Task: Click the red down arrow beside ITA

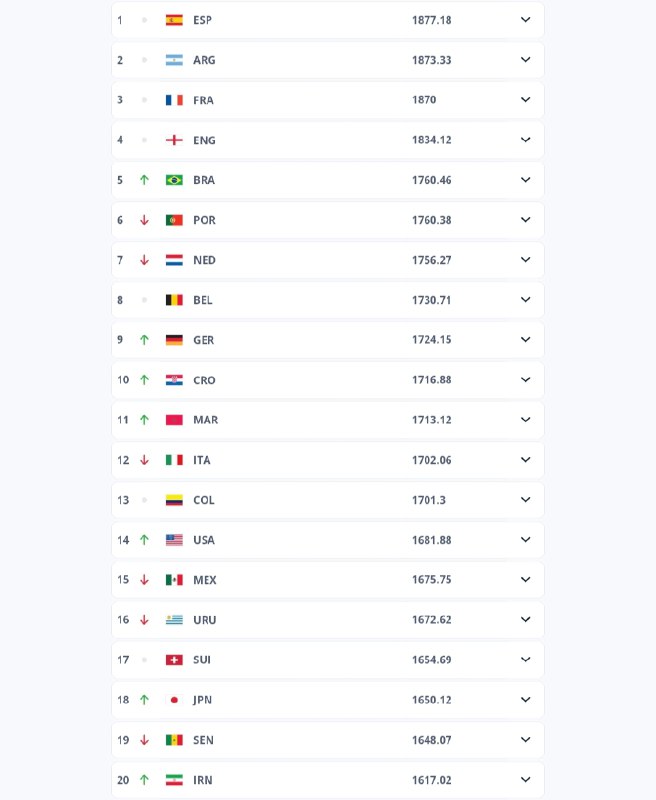Action: tap(144, 460)
